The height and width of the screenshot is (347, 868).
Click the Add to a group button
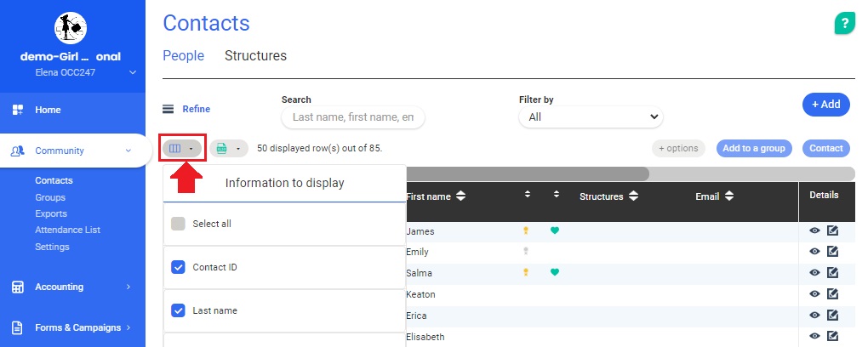point(753,148)
